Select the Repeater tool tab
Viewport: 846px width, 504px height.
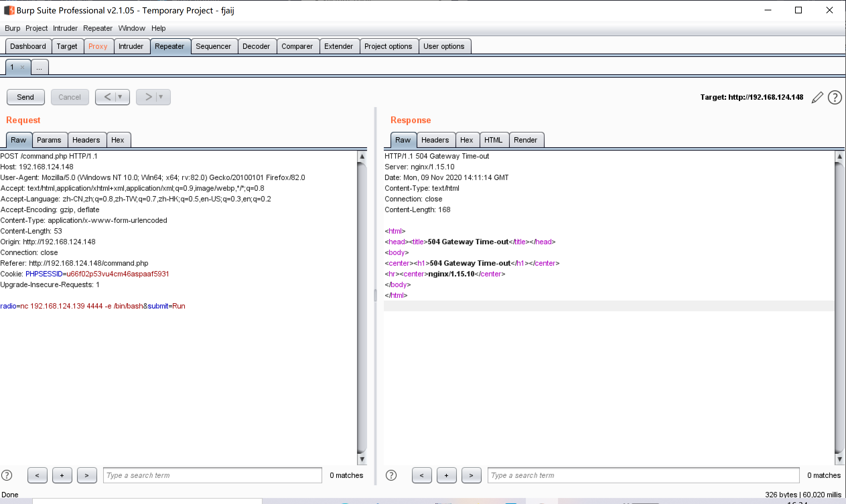pyautogui.click(x=169, y=46)
